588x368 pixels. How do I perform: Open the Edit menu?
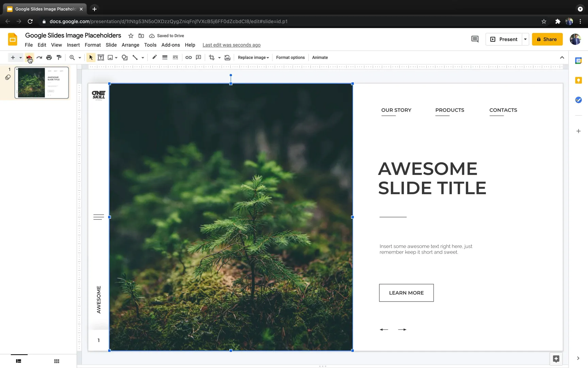(42, 45)
